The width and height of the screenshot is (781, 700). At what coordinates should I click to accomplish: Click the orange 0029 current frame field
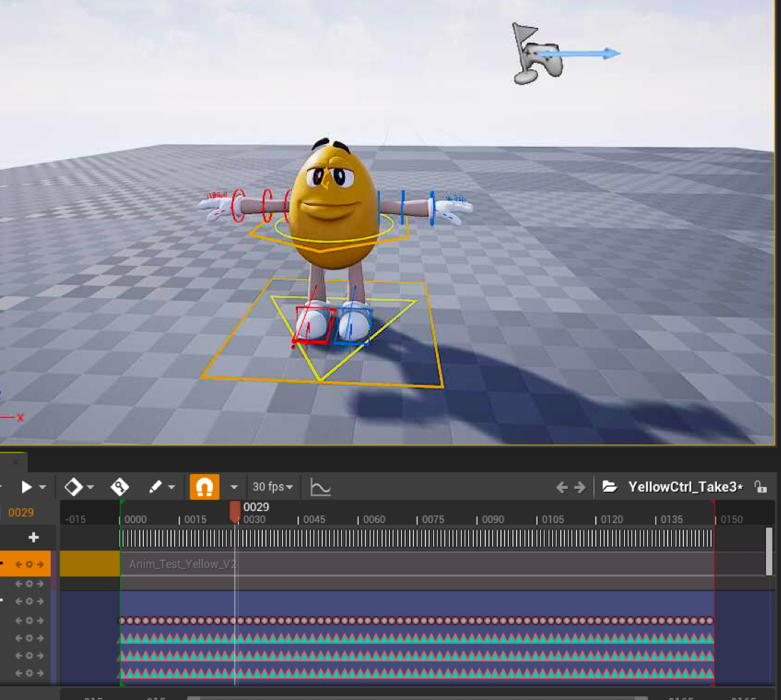21,513
